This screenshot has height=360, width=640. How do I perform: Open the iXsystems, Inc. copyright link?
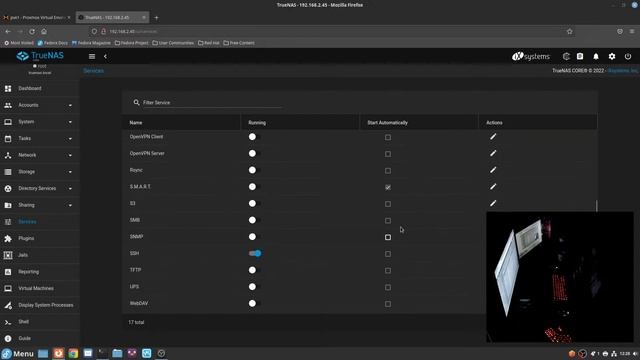click(x=623, y=71)
